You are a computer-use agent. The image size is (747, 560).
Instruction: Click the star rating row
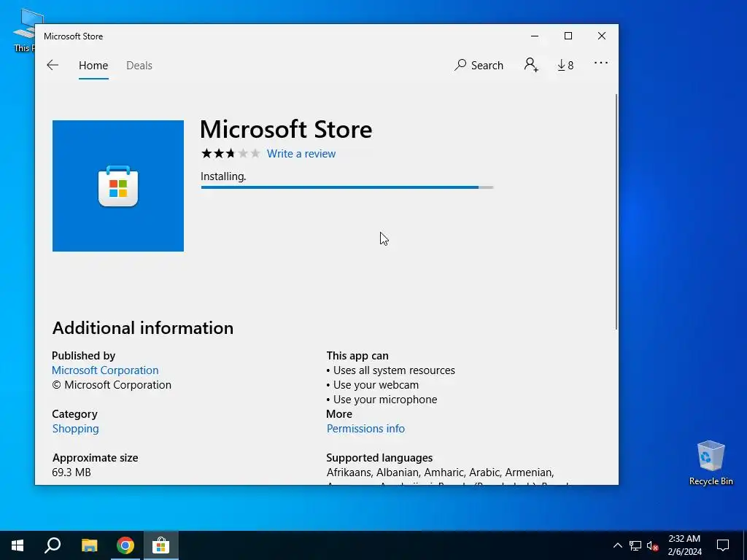coord(231,153)
